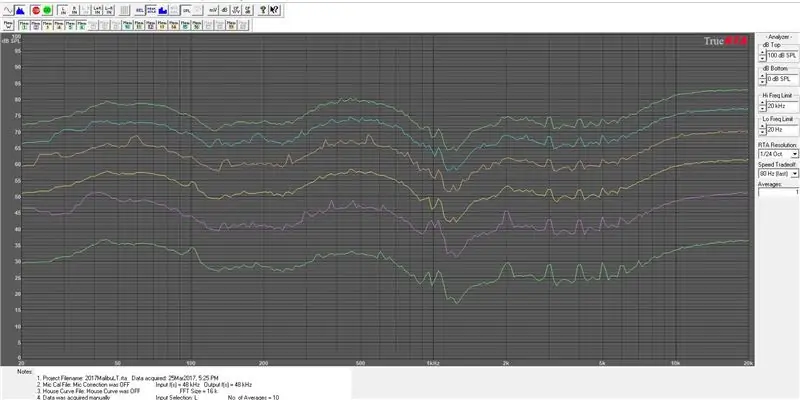The height and width of the screenshot is (400, 800).
Task: Toggle the L+R IN input selection
Action: coord(96,10)
